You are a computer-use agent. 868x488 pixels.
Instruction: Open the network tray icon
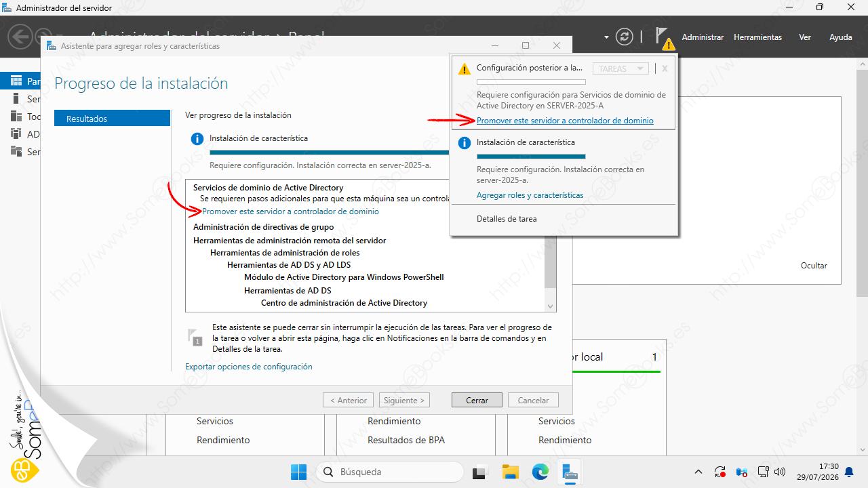click(x=762, y=472)
